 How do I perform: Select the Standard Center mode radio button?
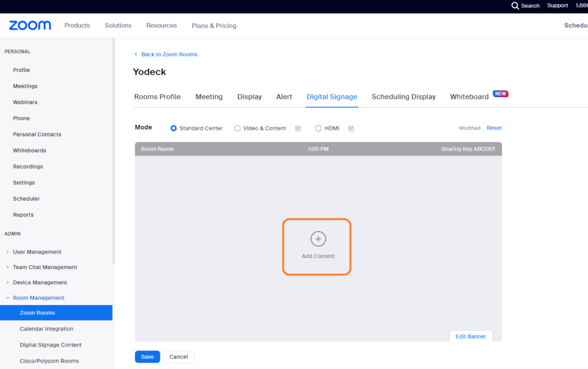[x=173, y=128]
